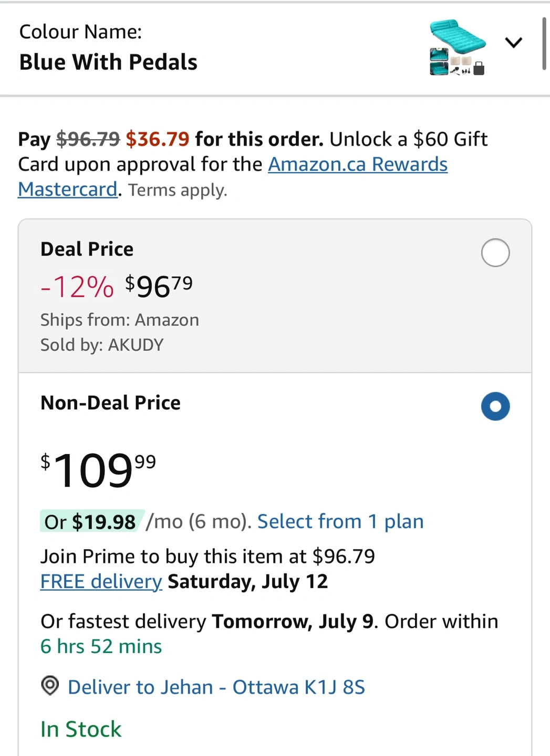550x756 pixels.
Task: Open the FREE delivery link
Action: (101, 581)
